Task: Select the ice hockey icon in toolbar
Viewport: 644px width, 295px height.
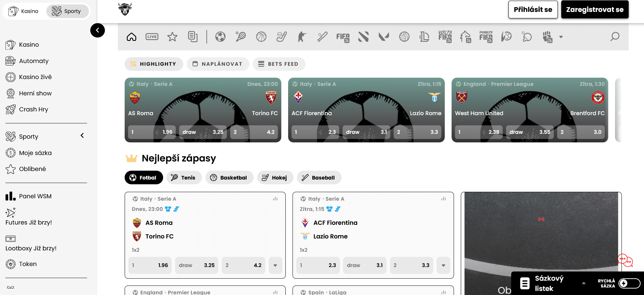Action: (x=282, y=37)
